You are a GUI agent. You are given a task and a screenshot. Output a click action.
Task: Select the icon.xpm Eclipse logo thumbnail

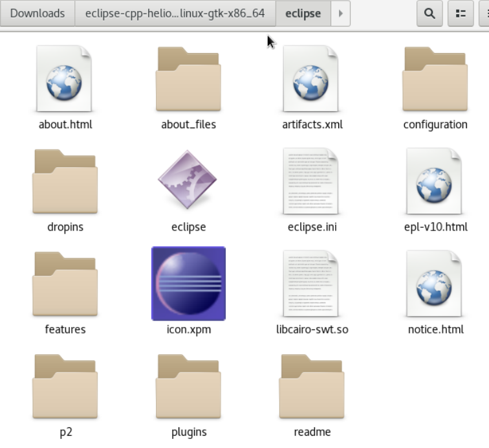tap(188, 284)
